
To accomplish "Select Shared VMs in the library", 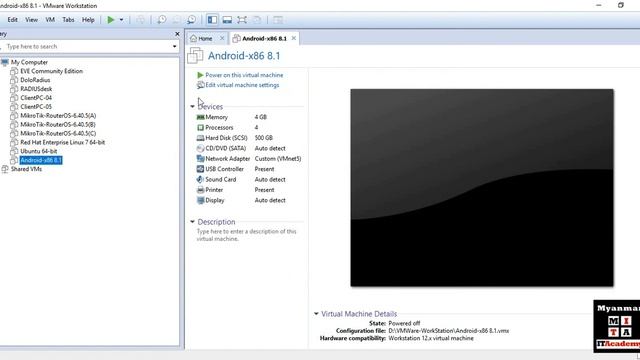I will point(26,169).
